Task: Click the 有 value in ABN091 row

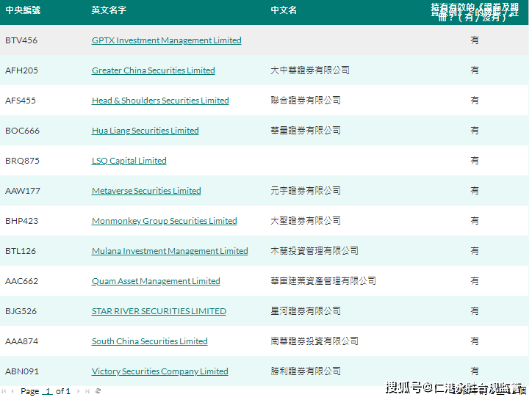Action: tap(475, 371)
